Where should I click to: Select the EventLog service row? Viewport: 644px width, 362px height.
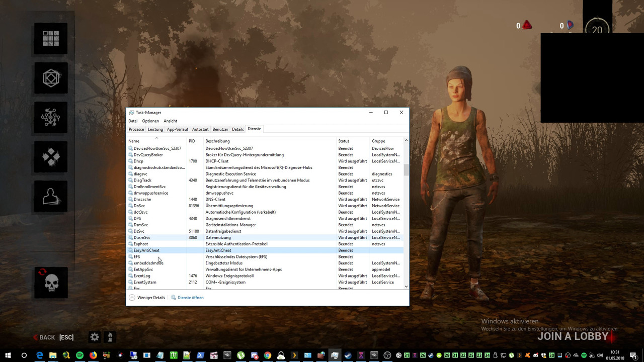click(265, 276)
